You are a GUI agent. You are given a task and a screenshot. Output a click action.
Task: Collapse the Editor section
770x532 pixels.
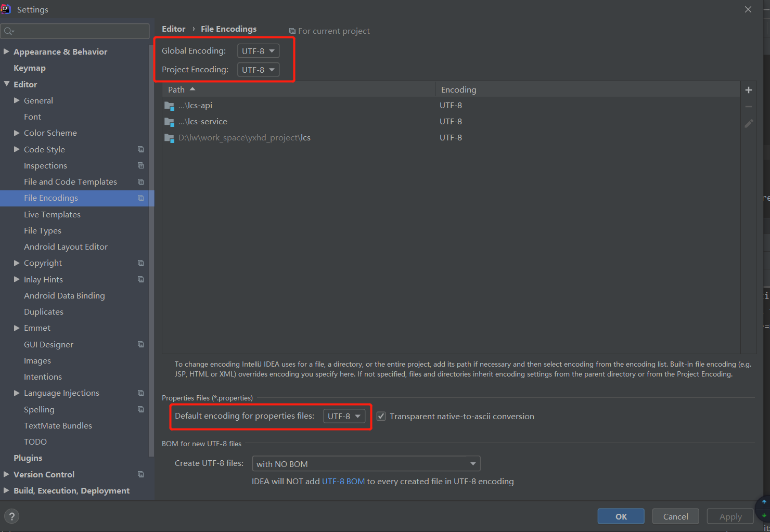[x=7, y=84]
